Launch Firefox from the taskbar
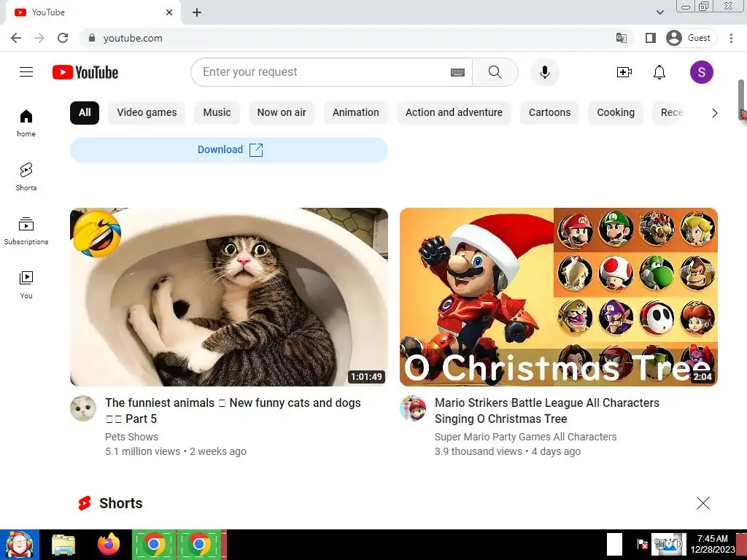The image size is (747, 560). tap(109, 545)
